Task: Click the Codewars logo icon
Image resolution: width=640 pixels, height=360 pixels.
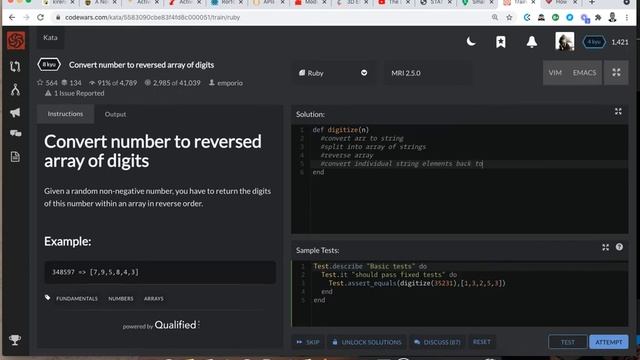Action: click(x=16, y=41)
